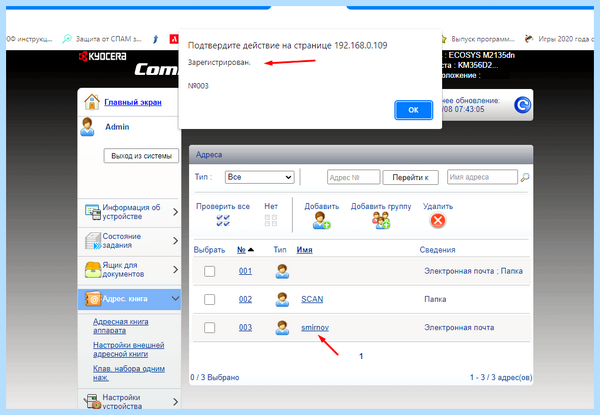This screenshot has width=600, height=415.
Task: Expand arrow next to Состояние задания
Action: tap(175, 241)
